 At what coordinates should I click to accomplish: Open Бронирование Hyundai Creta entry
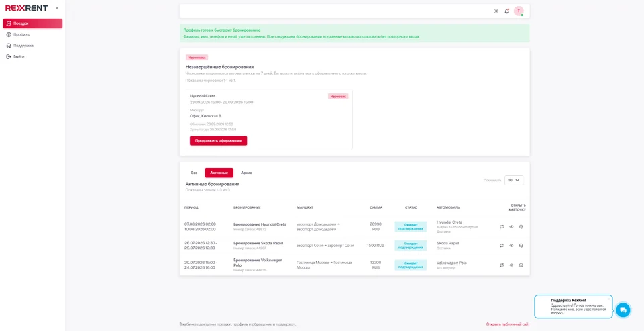point(260,224)
